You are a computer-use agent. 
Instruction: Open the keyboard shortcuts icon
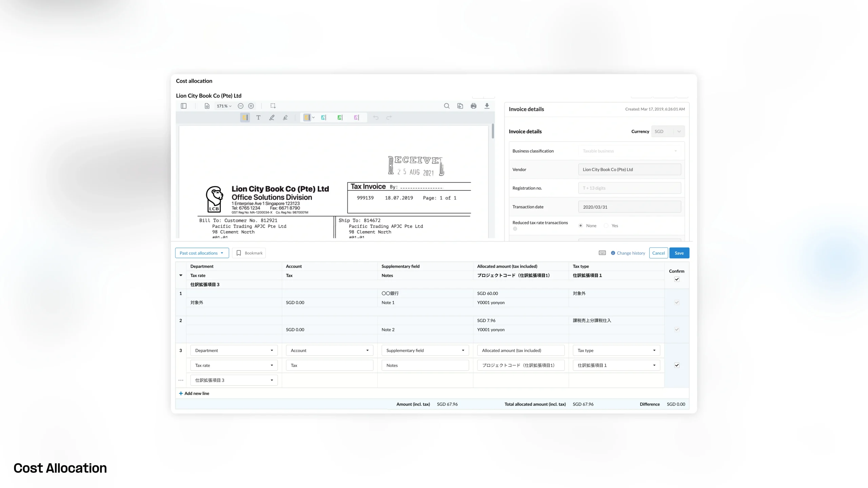(x=602, y=253)
